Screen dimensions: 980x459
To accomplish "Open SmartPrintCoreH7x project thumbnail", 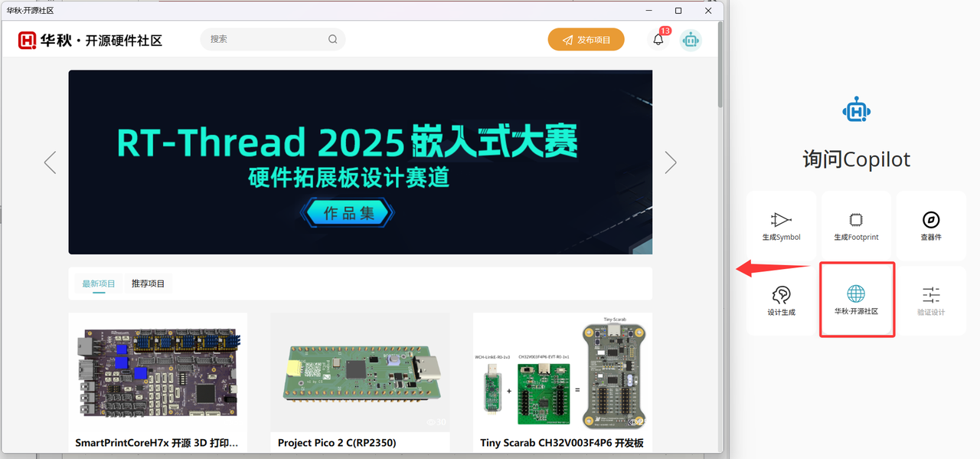I will point(158,372).
